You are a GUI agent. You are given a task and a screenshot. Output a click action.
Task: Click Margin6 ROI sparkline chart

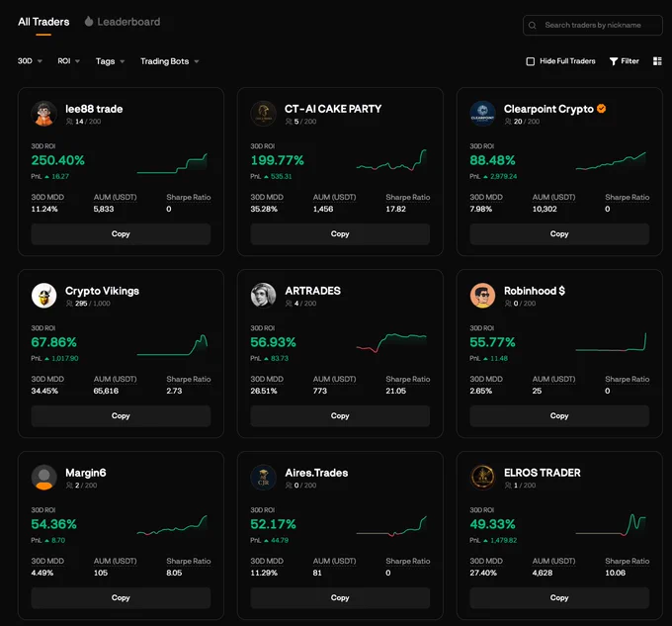[x=172, y=525]
